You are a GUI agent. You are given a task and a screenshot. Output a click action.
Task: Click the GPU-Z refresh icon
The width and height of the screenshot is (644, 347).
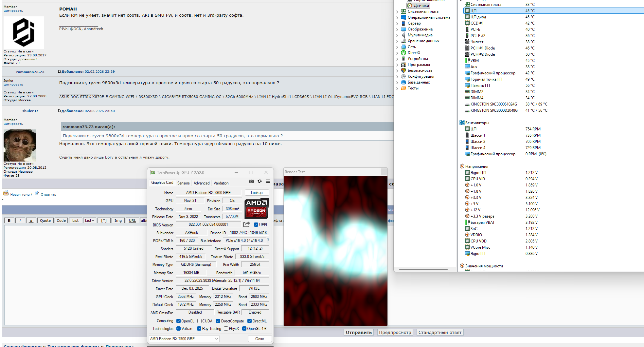coord(259,181)
